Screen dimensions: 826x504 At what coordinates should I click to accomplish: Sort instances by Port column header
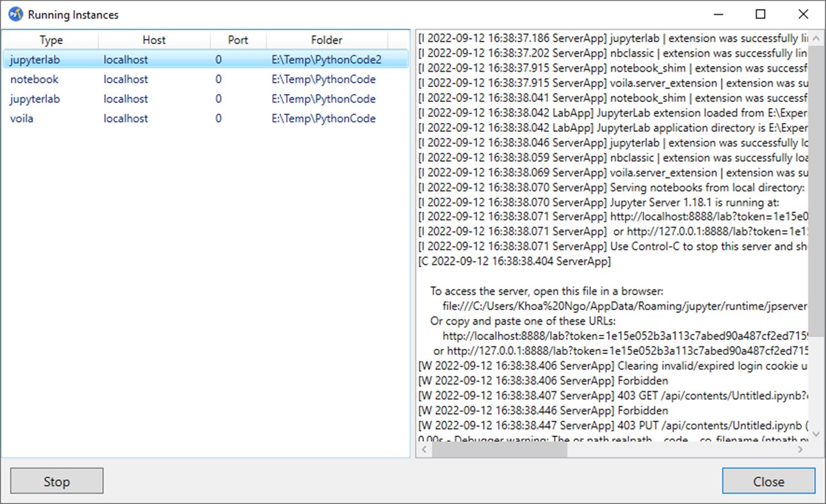pyautogui.click(x=238, y=40)
